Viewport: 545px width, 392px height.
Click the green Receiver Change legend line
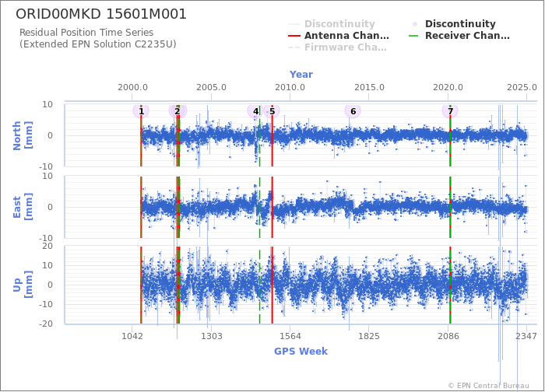[x=414, y=36]
